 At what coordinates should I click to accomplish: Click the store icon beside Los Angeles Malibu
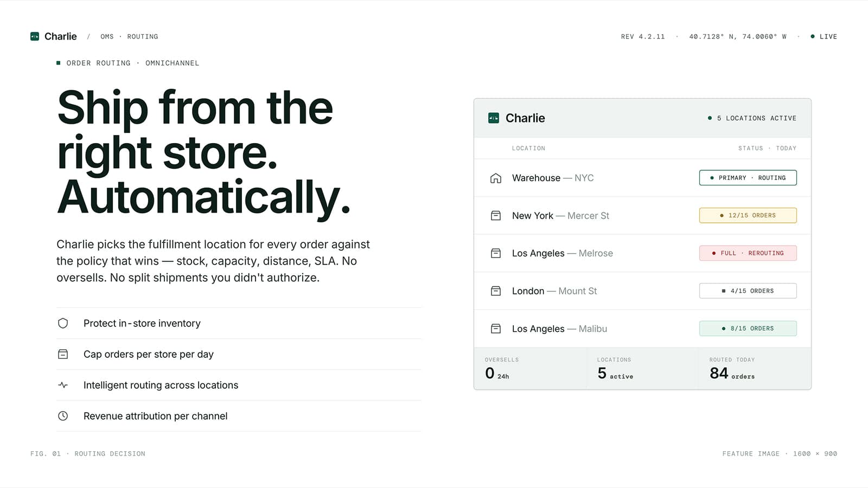coord(496,329)
